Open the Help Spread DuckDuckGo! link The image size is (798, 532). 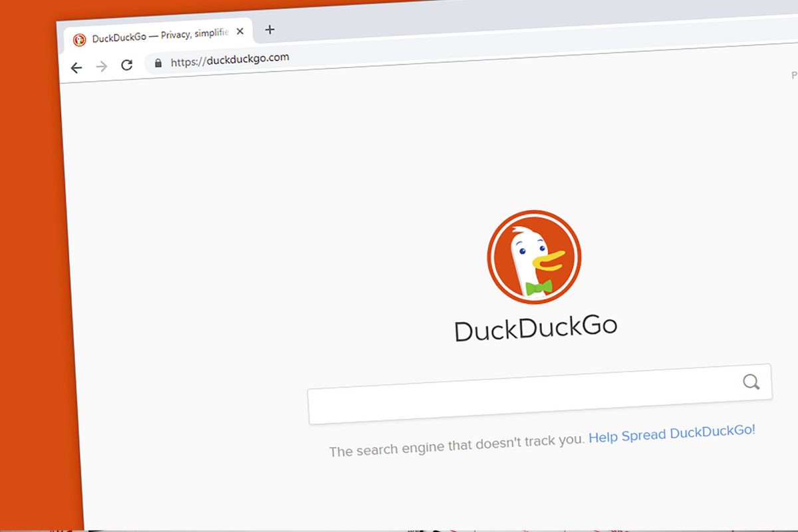(672, 434)
